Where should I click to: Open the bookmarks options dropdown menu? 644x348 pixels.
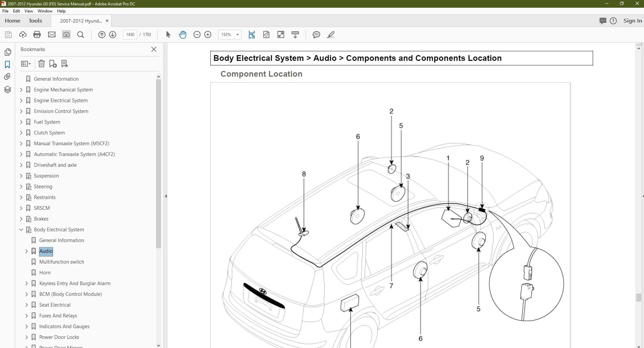26,64
